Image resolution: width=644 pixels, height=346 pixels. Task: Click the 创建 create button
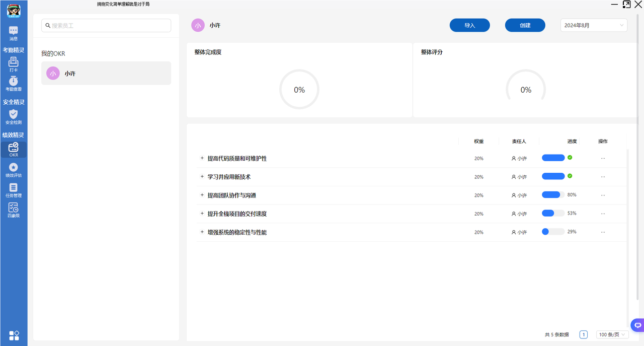point(525,25)
